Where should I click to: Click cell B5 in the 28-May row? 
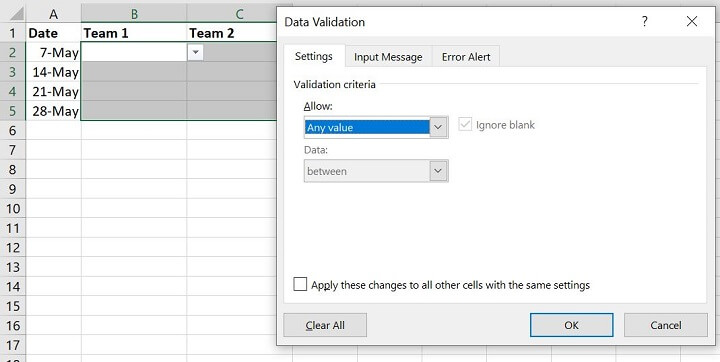coord(134,111)
